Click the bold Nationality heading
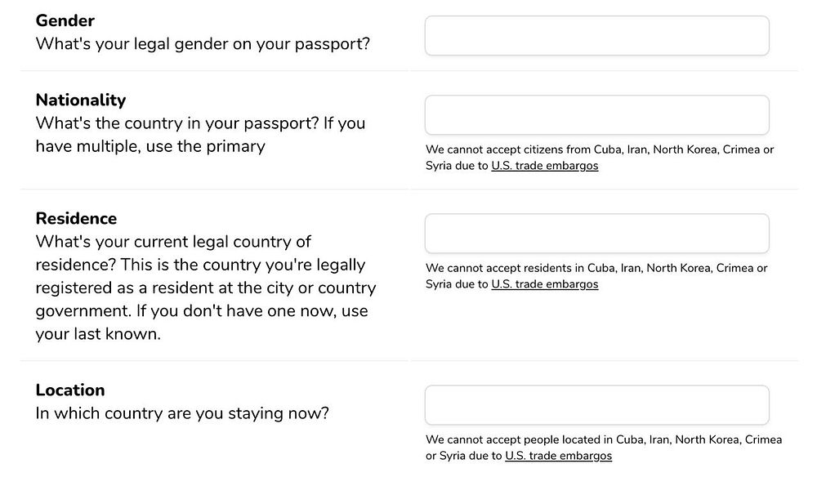This screenshot has width=817, height=504. click(x=81, y=100)
